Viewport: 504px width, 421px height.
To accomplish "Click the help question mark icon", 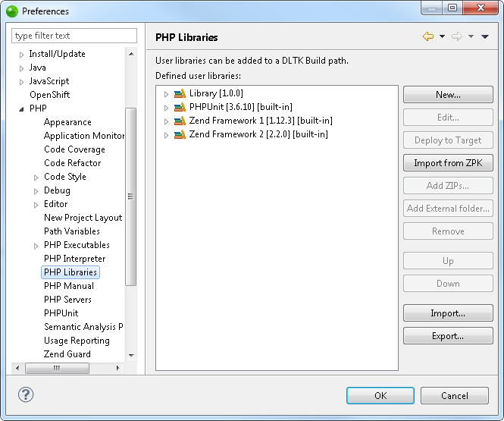I will click(26, 394).
